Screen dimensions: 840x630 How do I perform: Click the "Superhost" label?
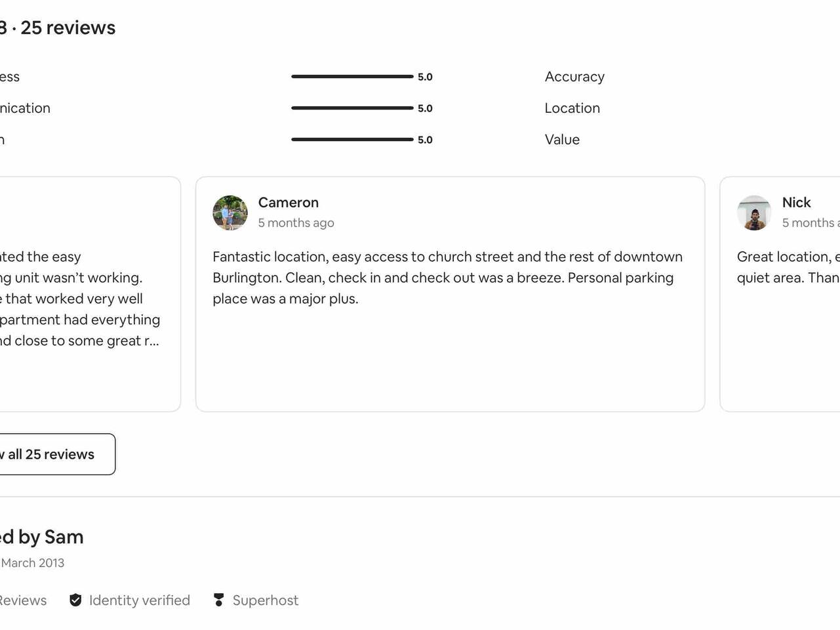[x=265, y=600]
